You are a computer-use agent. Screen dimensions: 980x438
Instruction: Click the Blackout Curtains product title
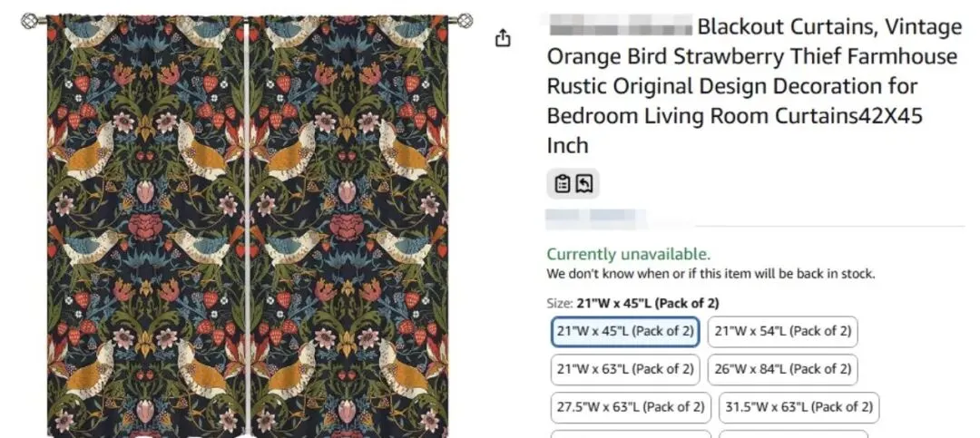(x=753, y=86)
